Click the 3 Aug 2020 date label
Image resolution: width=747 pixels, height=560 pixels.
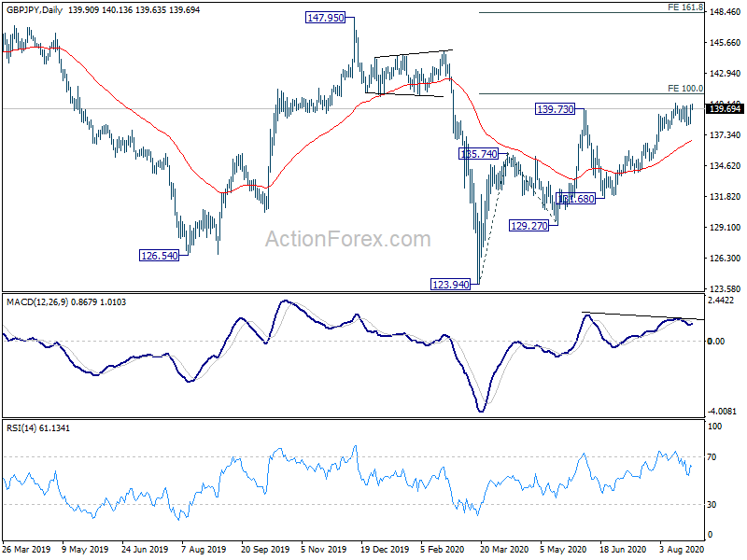(x=682, y=549)
